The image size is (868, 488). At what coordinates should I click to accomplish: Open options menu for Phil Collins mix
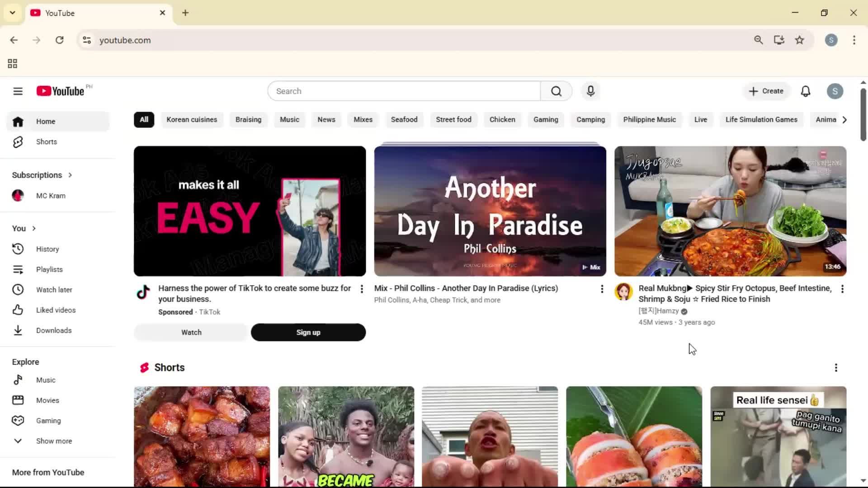[x=602, y=289]
